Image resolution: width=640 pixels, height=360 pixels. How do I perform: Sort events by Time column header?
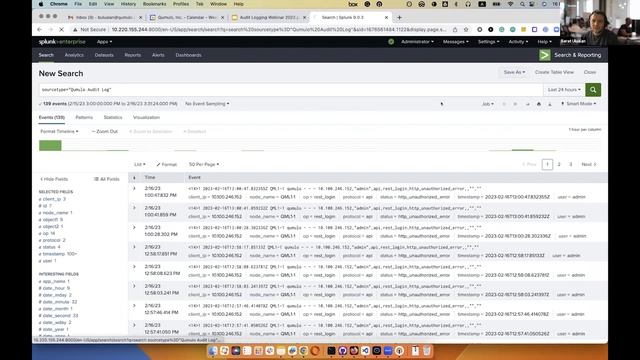pos(150,178)
